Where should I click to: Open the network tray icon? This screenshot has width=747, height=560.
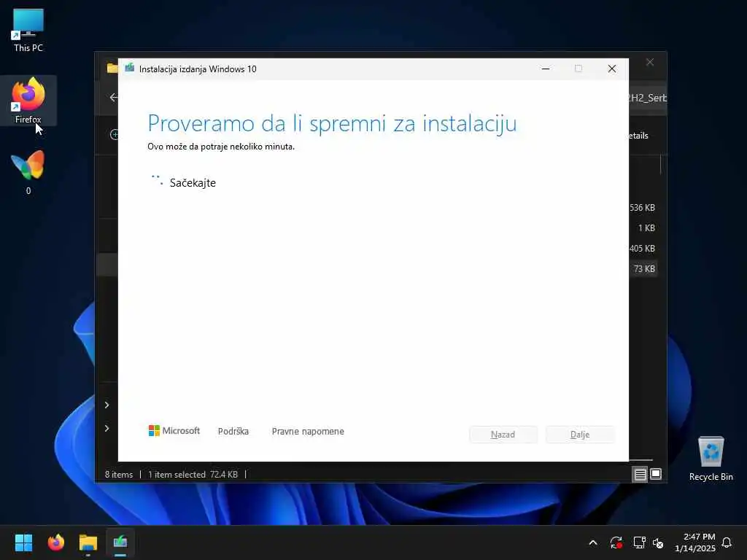pyautogui.click(x=639, y=542)
